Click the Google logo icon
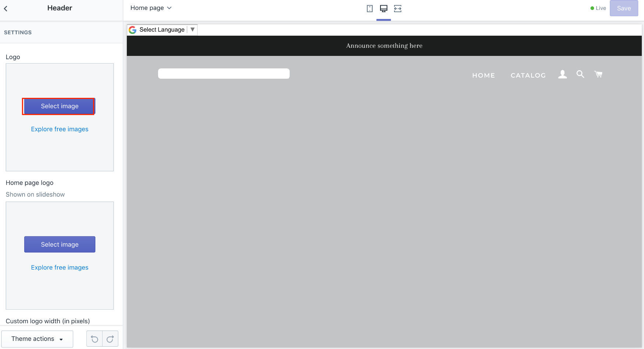The height and width of the screenshot is (349, 644). 133,30
